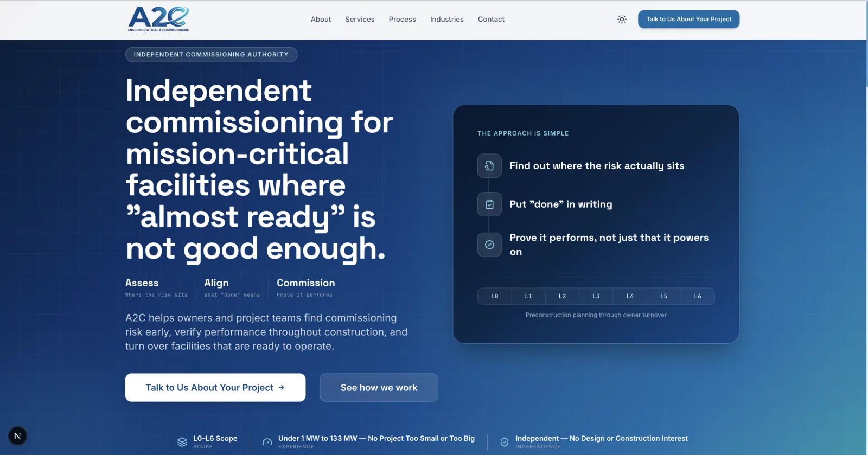Image resolution: width=868 pixels, height=455 pixels.
Task: Click the 'Commission' heading text
Action: click(306, 283)
